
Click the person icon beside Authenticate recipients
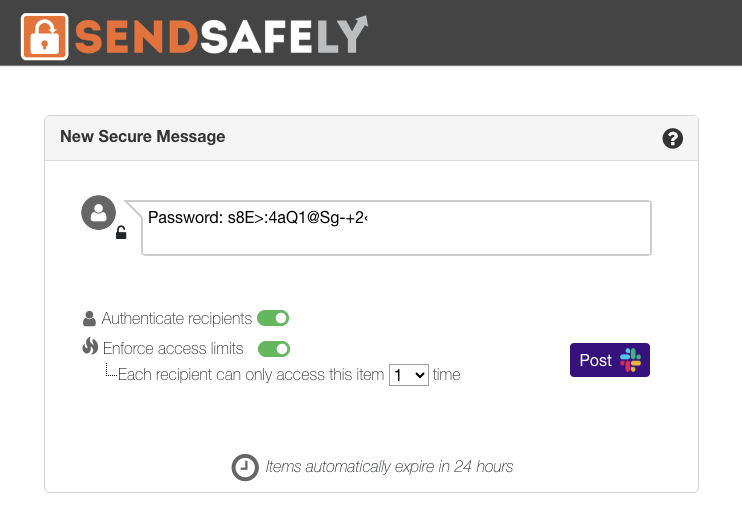pos(89,319)
